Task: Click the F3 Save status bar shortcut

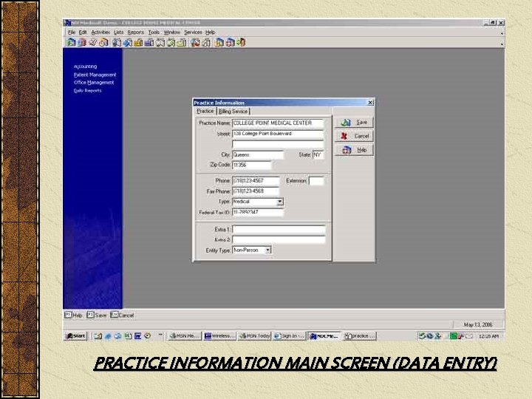Action: pyautogui.click(x=97, y=316)
